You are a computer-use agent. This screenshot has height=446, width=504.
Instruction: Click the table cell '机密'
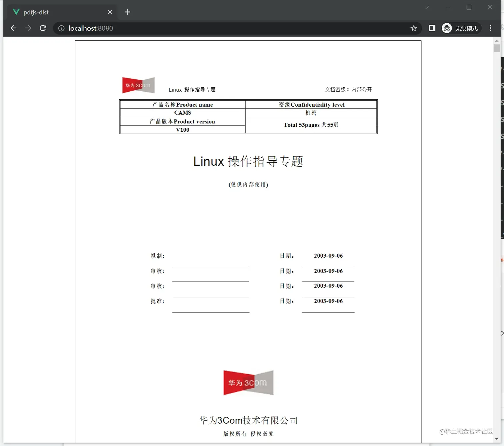(x=311, y=113)
